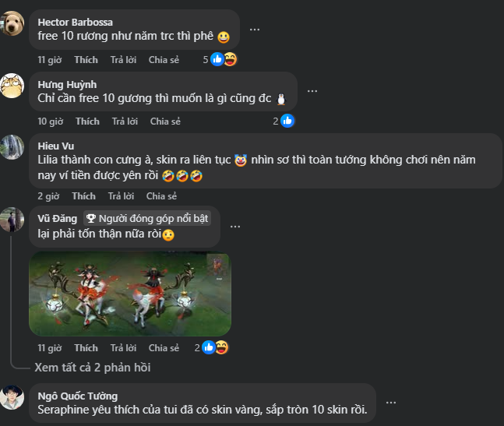Reply to Hieu Vu's comment via Trả lời
Screen dimensions: 504x426
[x=121, y=196]
